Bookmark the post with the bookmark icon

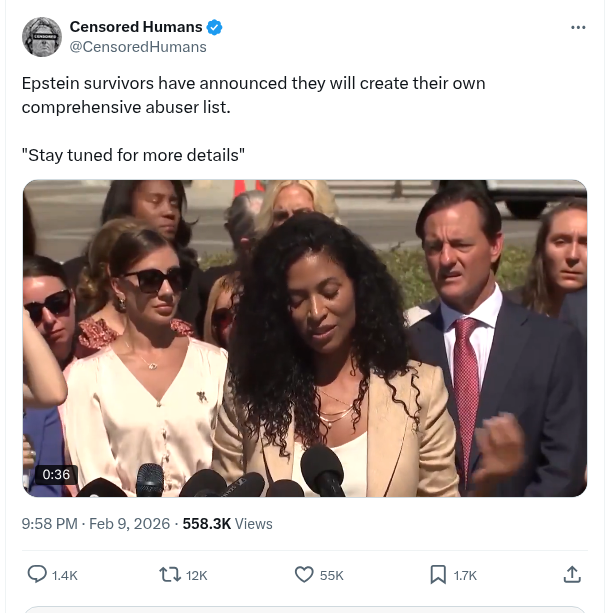click(x=438, y=574)
